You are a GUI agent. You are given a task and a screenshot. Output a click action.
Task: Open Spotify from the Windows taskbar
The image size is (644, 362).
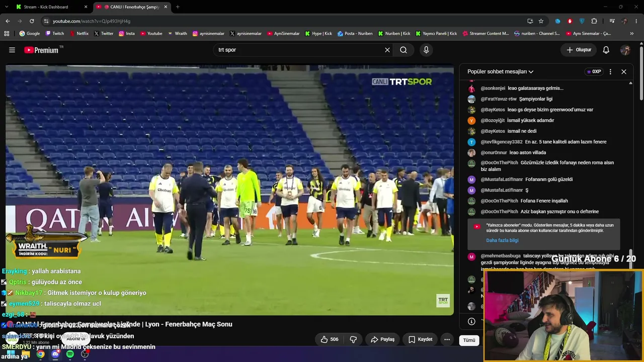point(70,354)
